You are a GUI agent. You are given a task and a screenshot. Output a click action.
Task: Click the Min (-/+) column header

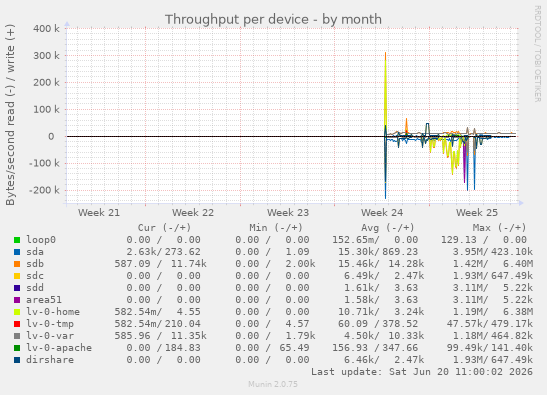(x=276, y=228)
